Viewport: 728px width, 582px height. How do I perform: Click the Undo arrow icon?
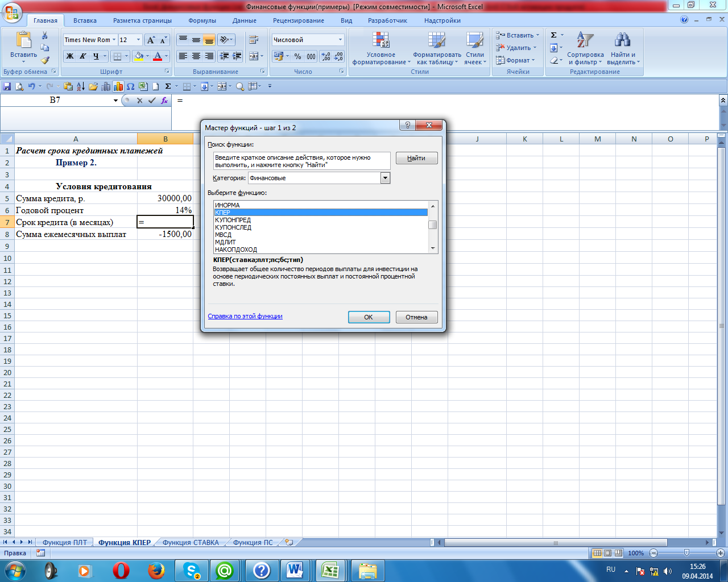coord(31,86)
